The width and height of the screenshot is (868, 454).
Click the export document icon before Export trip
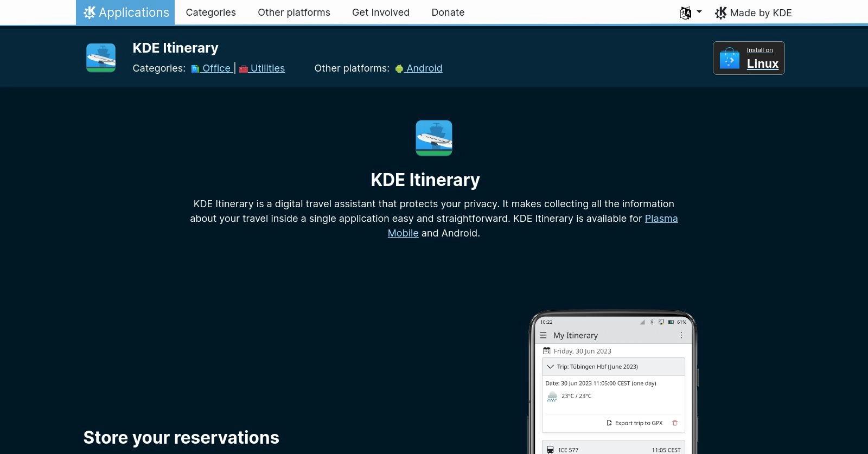609,423
